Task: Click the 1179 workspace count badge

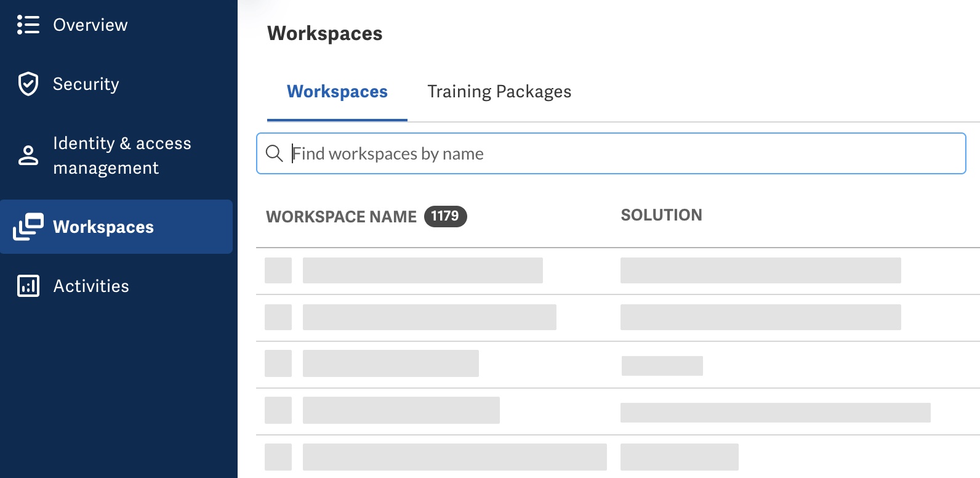Action: click(446, 216)
